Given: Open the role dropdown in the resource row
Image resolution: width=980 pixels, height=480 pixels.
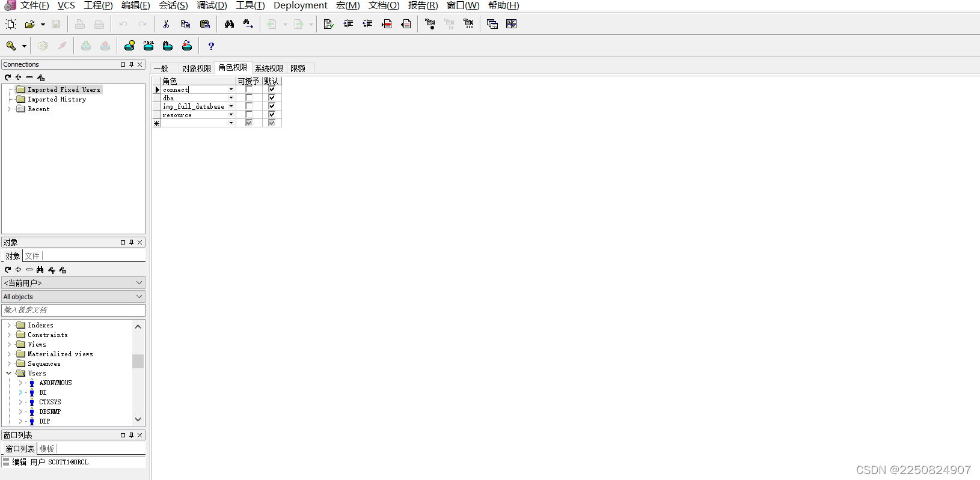Looking at the screenshot, I should click(231, 115).
